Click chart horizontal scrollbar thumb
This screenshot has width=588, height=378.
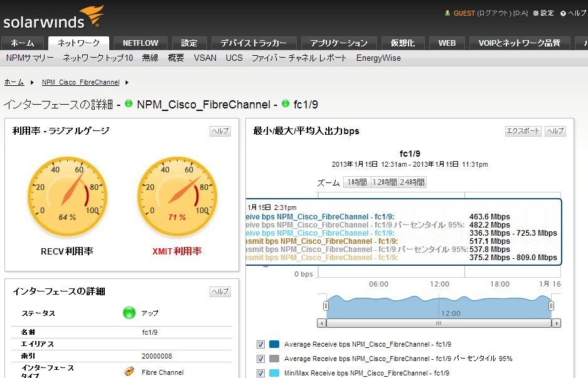click(x=439, y=323)
